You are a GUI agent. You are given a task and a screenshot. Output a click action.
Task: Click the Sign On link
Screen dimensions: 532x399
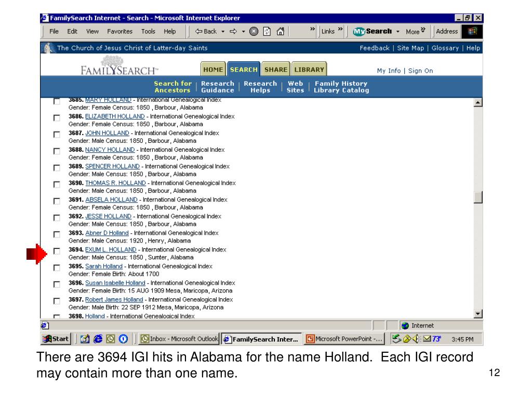click(420, 71)
